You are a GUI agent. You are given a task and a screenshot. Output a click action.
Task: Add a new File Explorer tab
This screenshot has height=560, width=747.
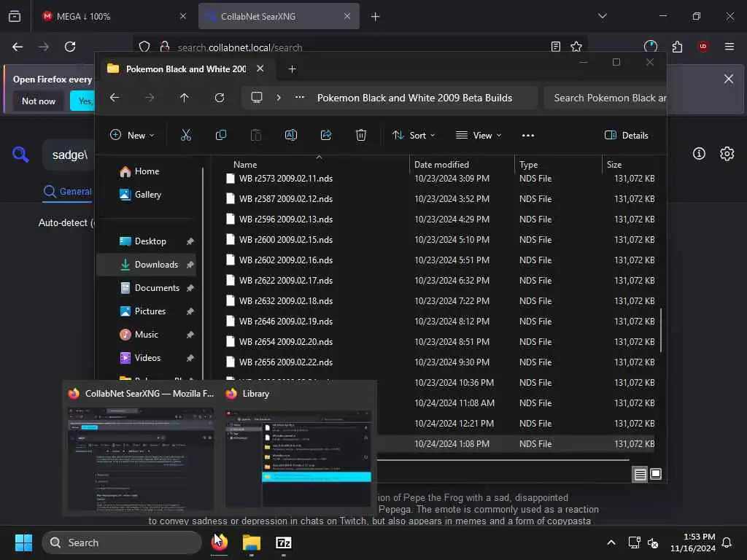pos(292,69)
